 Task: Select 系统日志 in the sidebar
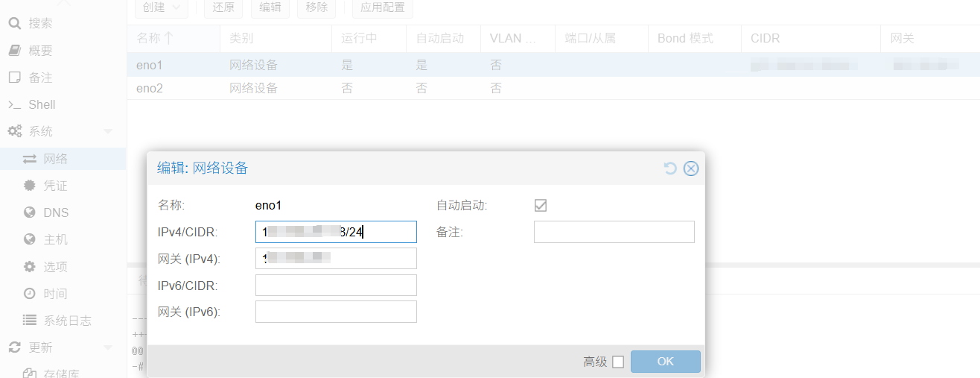pos(67,321)
